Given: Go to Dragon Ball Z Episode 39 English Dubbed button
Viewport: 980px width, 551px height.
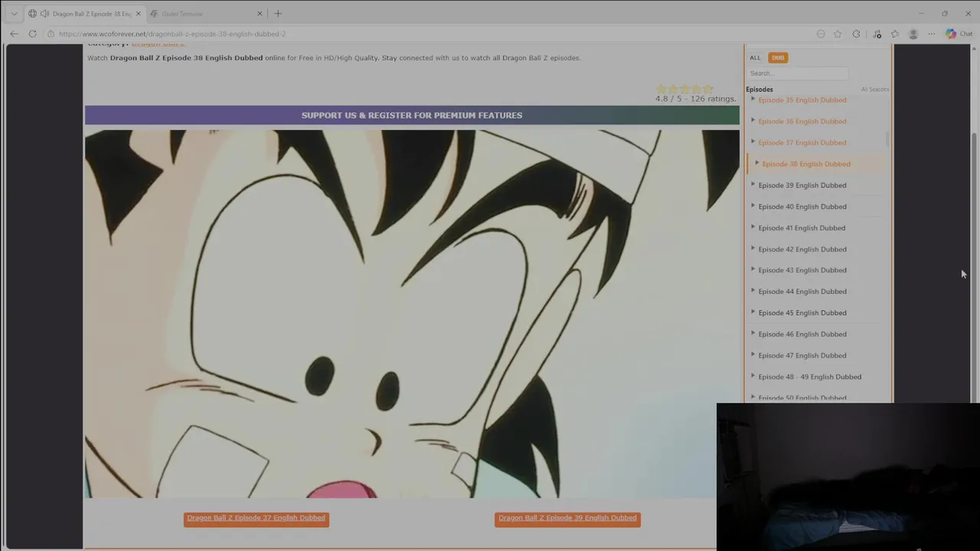Looking at the screenshot, I should (x=567, y=519).
